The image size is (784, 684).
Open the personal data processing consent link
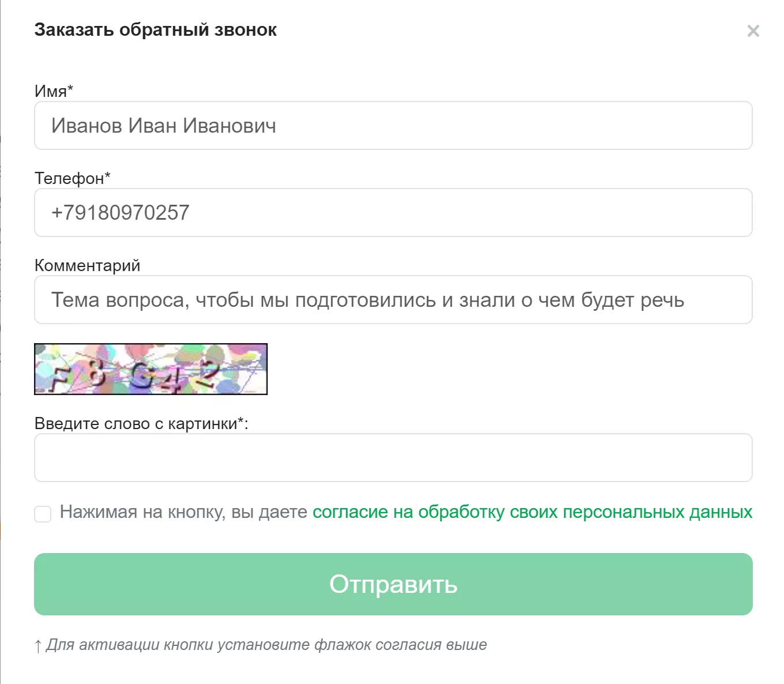coord(532,512)
